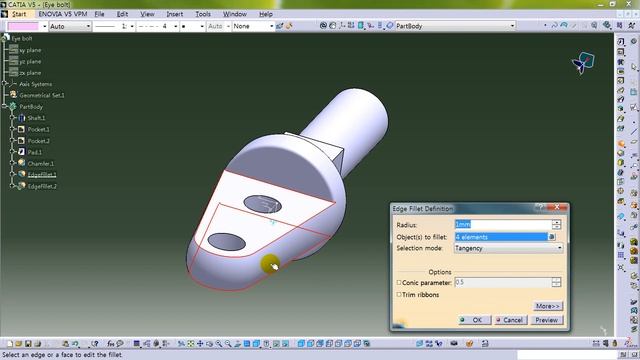Click the Zoom Out magnifier icon
This screenshot has height=360, width=640.
228,344
